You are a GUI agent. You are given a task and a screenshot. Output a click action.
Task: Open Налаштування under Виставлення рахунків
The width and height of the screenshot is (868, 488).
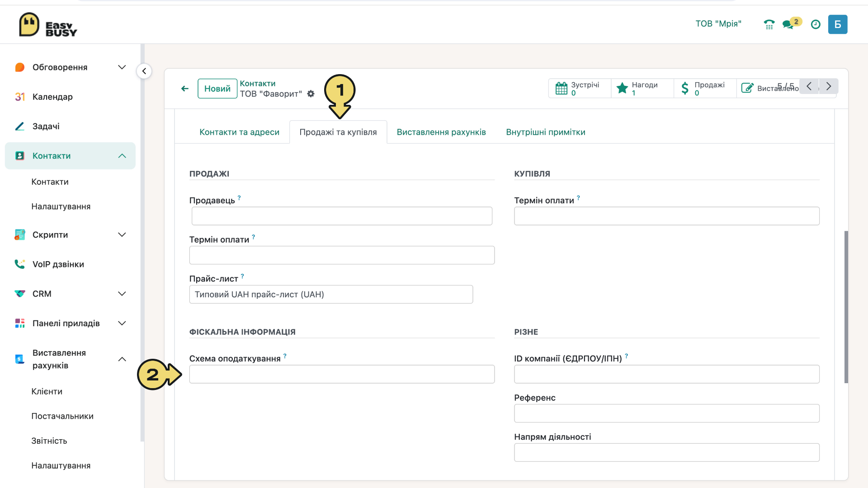click(61, 465)
